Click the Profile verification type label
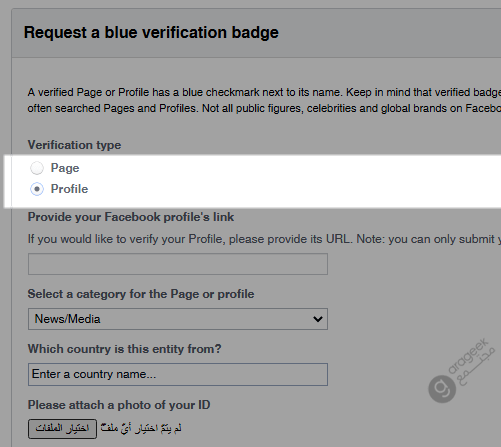This screenshot has height=447, width=501. [x=69, y=189]
